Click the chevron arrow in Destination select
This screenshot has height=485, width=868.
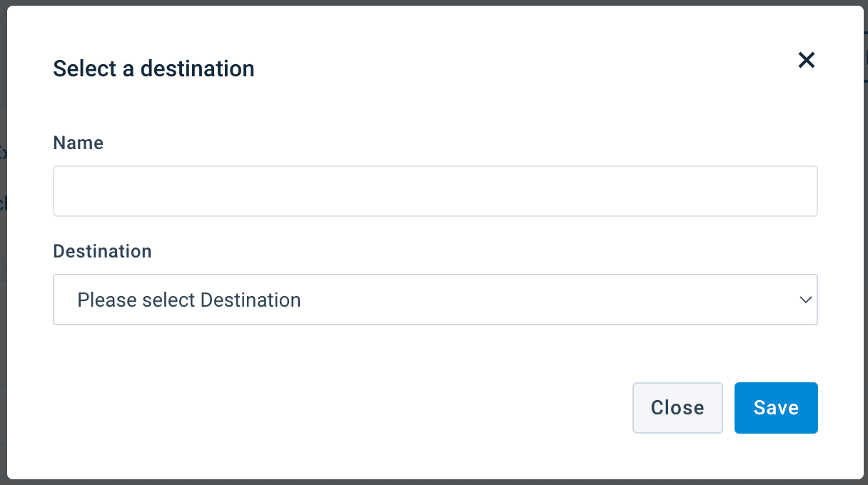tap(806, 300)
